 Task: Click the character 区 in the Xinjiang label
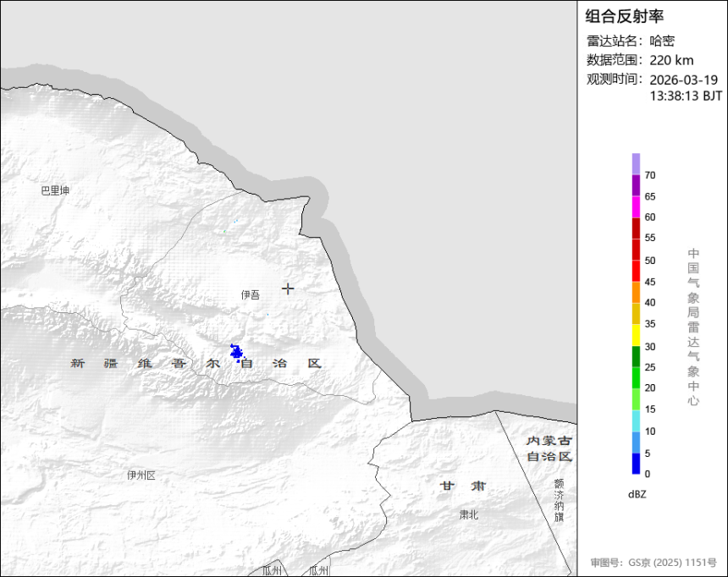pos(315,363)
